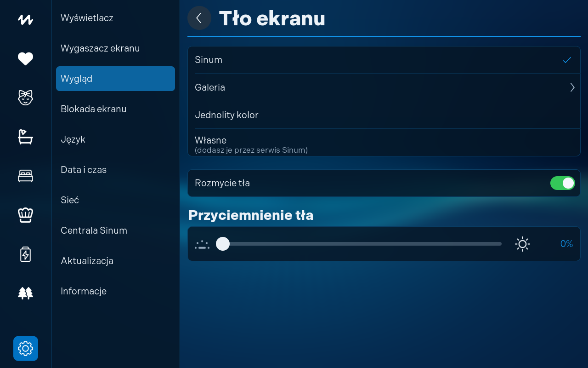Viewport: 588px width, 368px height.
Task: Open Język settings
Action: tap(115, 139)
